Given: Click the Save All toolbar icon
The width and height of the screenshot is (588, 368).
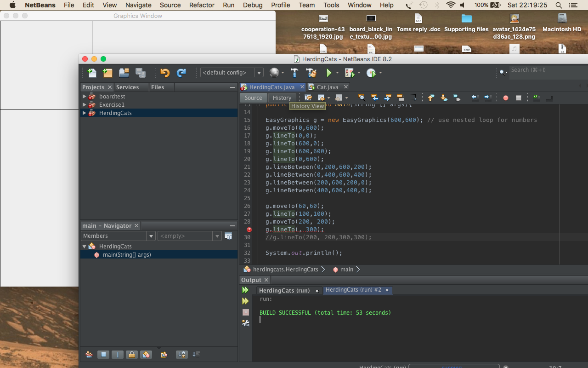Looking at the screenshot, I should [141, 73].
